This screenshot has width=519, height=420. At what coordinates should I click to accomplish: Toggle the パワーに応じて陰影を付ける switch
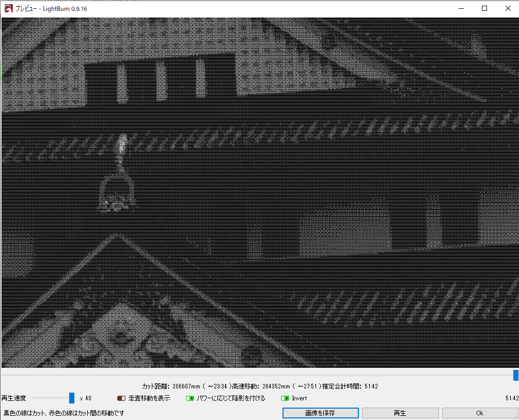pyautogui.click(x=190, y=398)
